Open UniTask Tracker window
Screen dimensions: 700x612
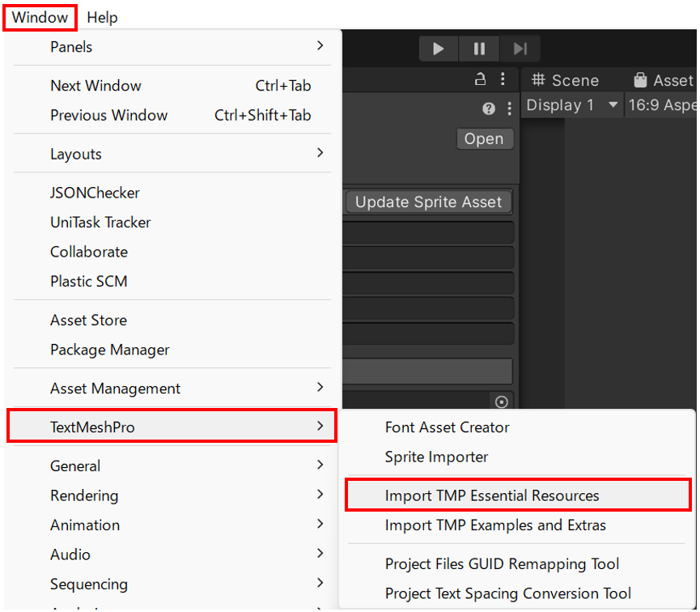(x=172, y=222)
